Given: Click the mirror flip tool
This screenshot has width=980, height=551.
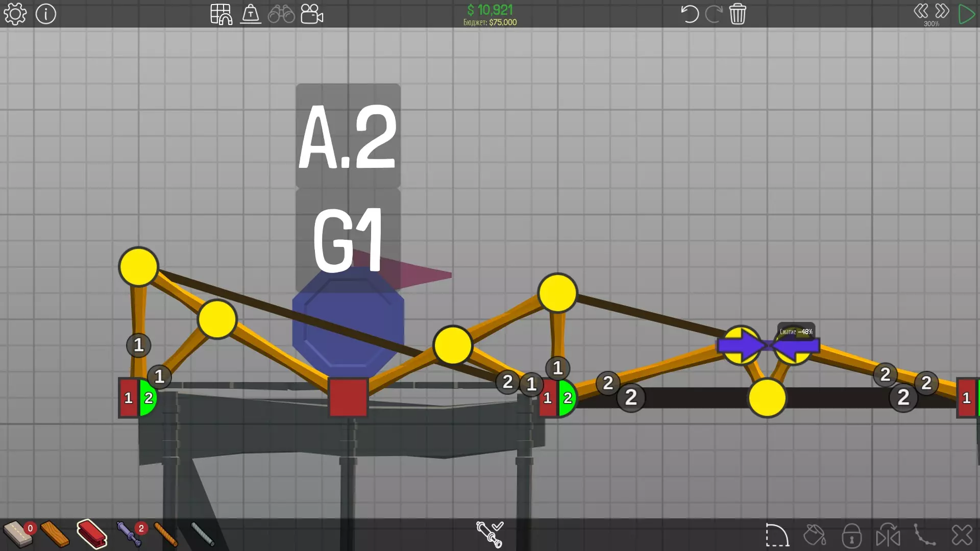Looking at the screenshot, I should pyautogui.click(x=888, y=535).
